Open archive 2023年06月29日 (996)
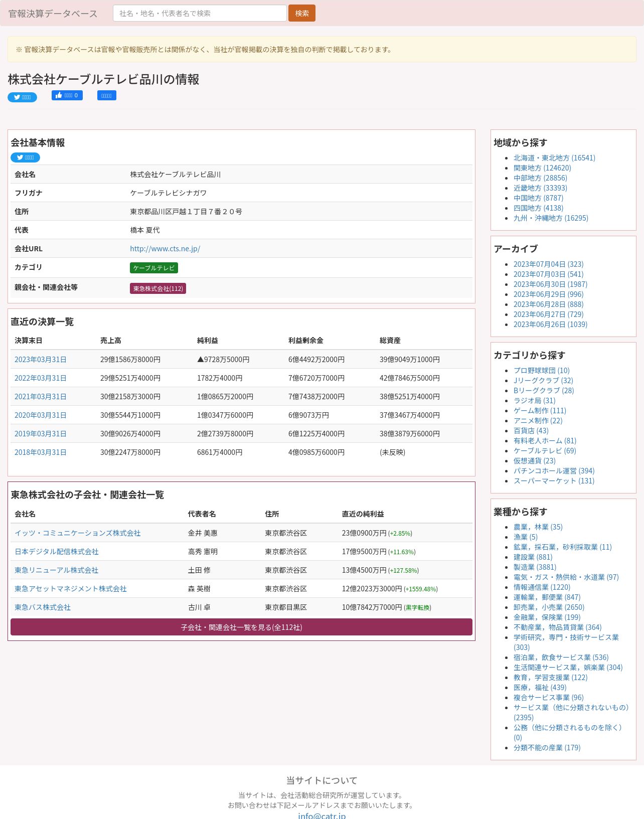 tap(548, 294)
